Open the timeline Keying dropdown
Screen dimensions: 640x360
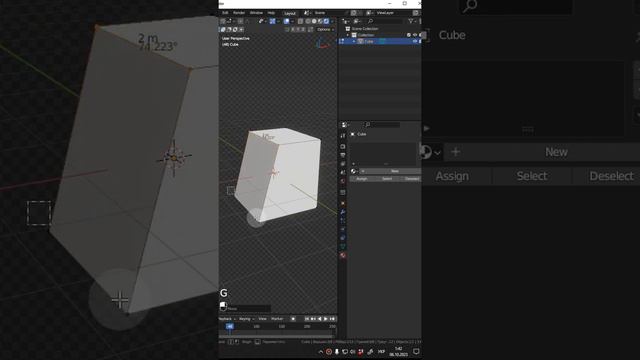[247, 319]
